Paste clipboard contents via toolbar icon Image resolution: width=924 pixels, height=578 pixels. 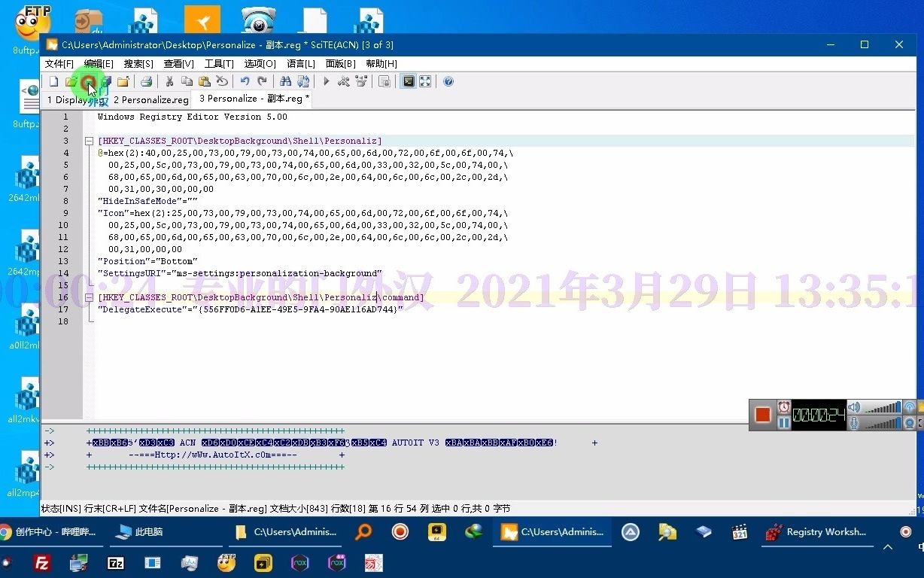click(204, 81)
